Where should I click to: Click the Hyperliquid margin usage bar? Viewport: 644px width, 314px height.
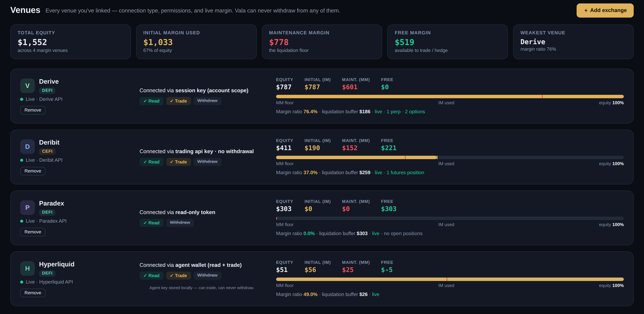[x=450, y=279]
